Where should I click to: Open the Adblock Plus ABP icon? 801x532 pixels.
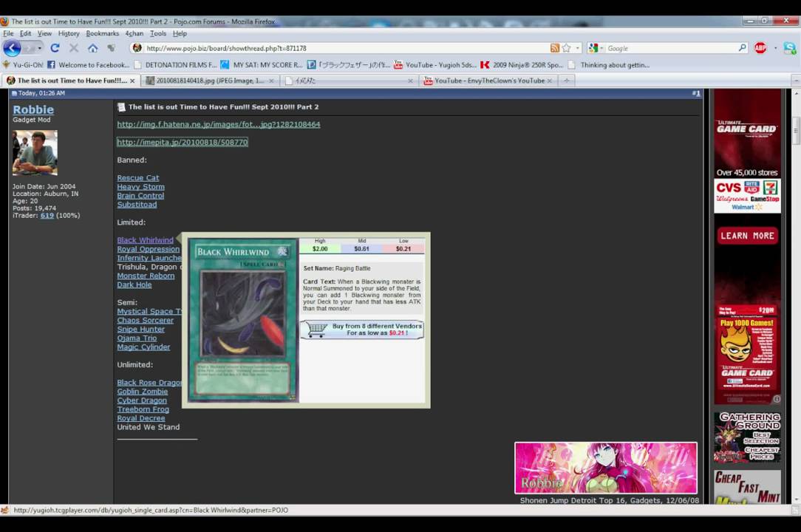click(760, 48)
